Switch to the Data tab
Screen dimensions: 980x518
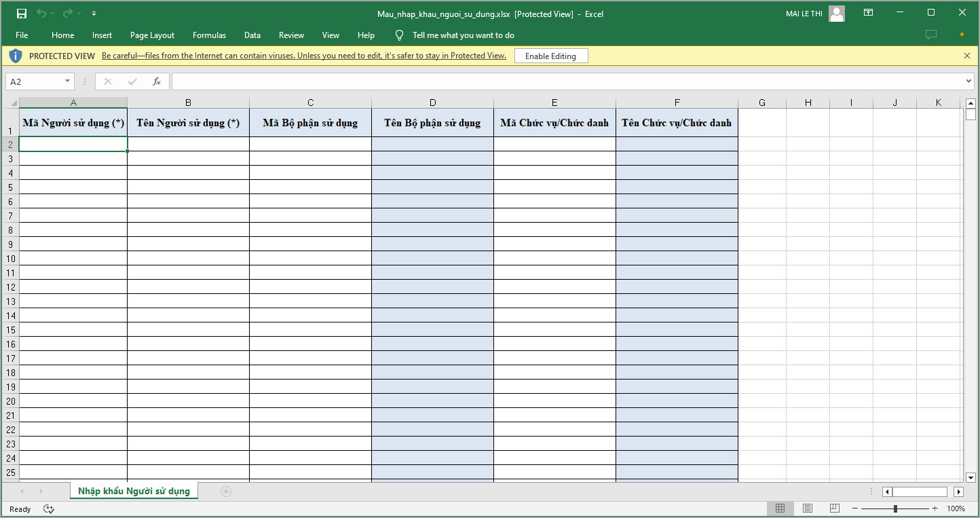click(252, 35)
